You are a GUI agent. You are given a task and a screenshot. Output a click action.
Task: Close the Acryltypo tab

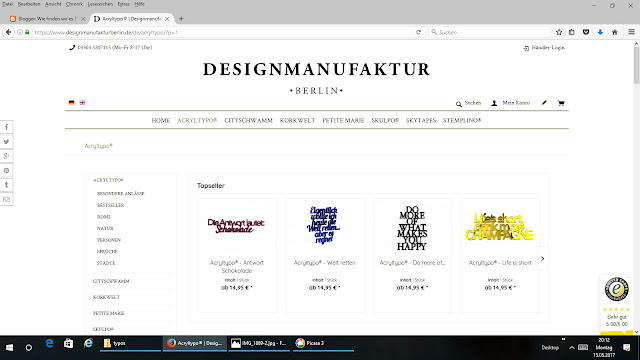click(167, 19)
